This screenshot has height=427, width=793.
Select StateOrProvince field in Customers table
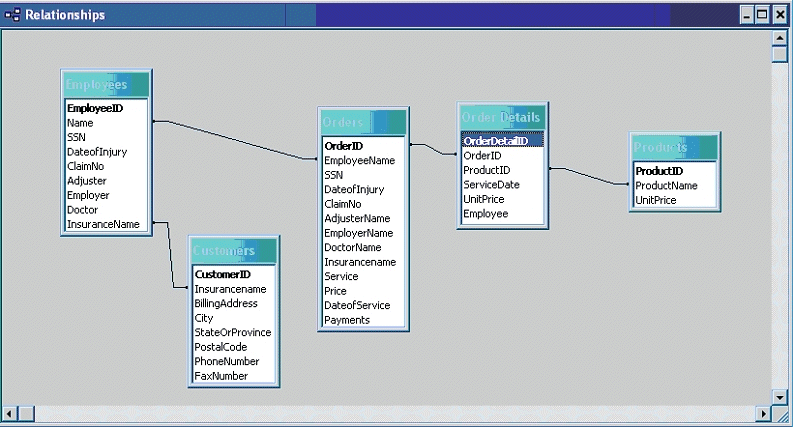(x=234, y=332)
